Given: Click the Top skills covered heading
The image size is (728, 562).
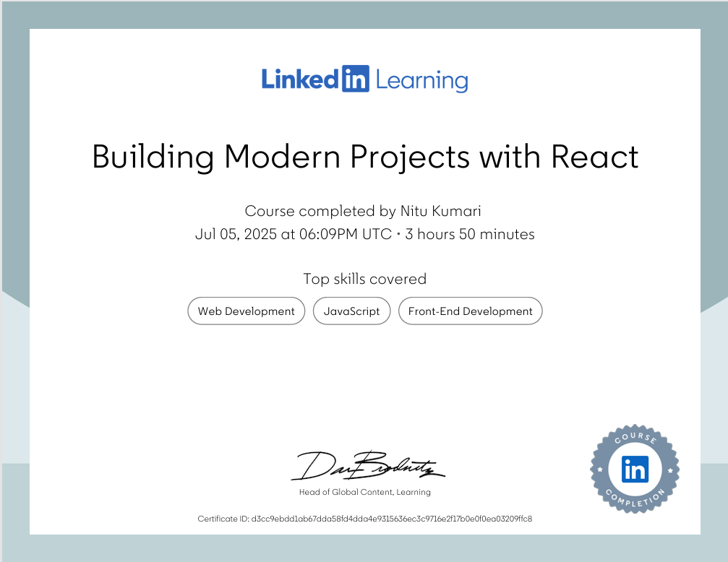Looking at the screenshot, I should pos(365,279).
